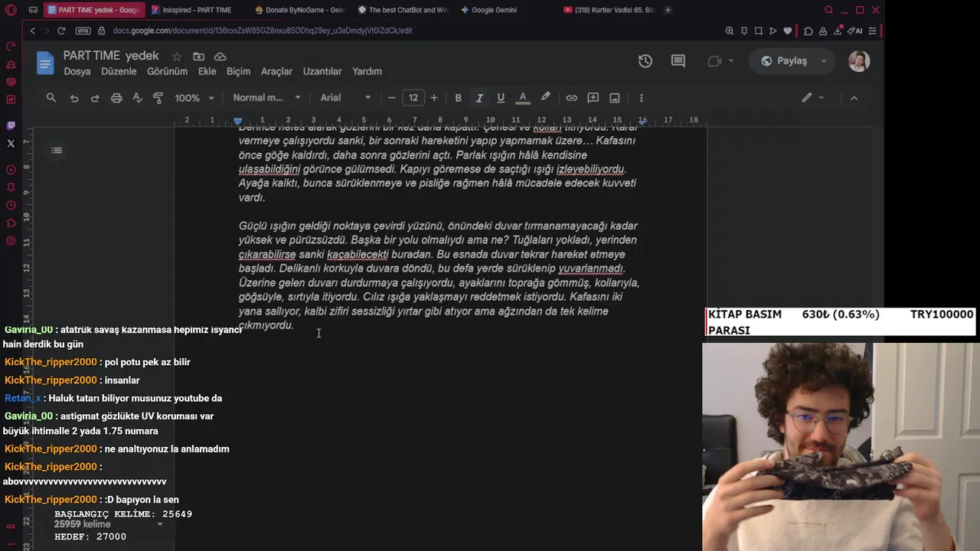Open the highlight color pen
980x551 pixels.
click(545, 98)
